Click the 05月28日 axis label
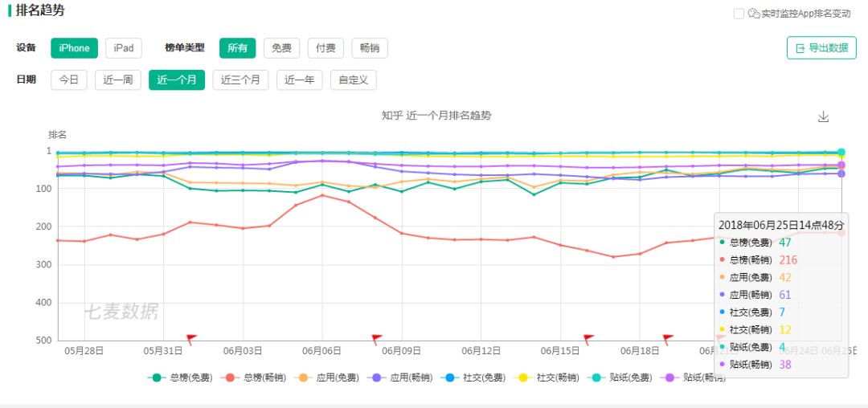Viewport: 868px width, 408px height. point(84,351)
